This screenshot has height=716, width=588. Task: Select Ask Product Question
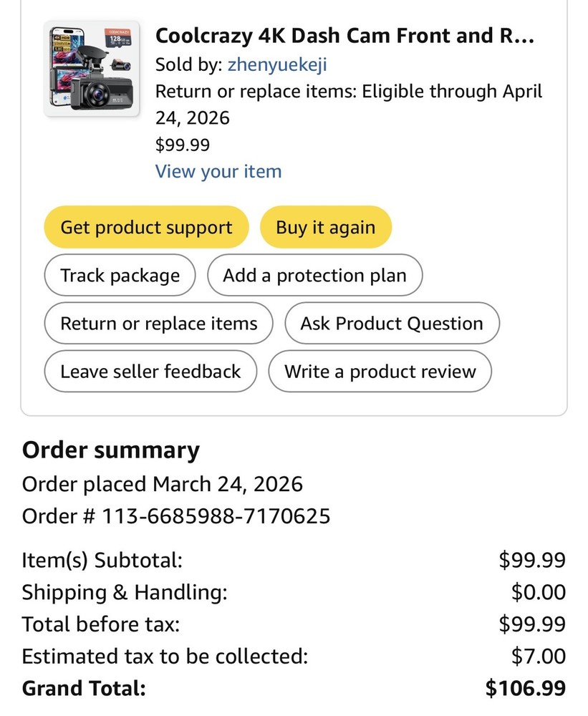[x=392, y=323]
